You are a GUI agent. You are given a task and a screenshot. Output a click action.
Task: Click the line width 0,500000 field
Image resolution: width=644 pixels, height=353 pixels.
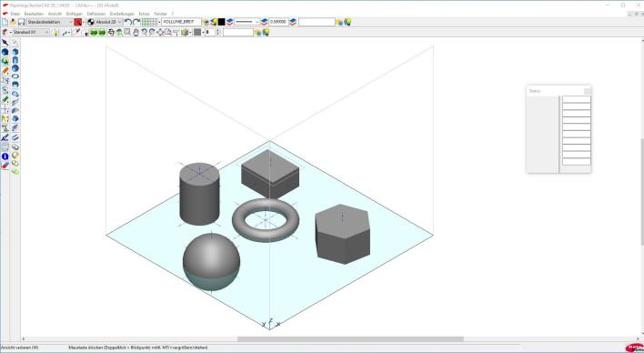pyautogui.click(x=279, y=22)
